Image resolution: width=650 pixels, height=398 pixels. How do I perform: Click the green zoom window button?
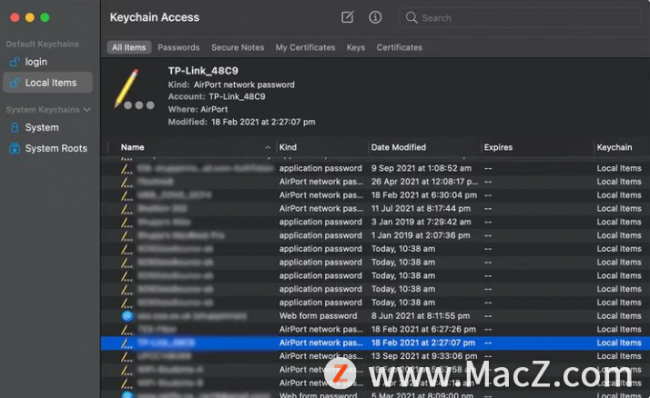point(45,17)
